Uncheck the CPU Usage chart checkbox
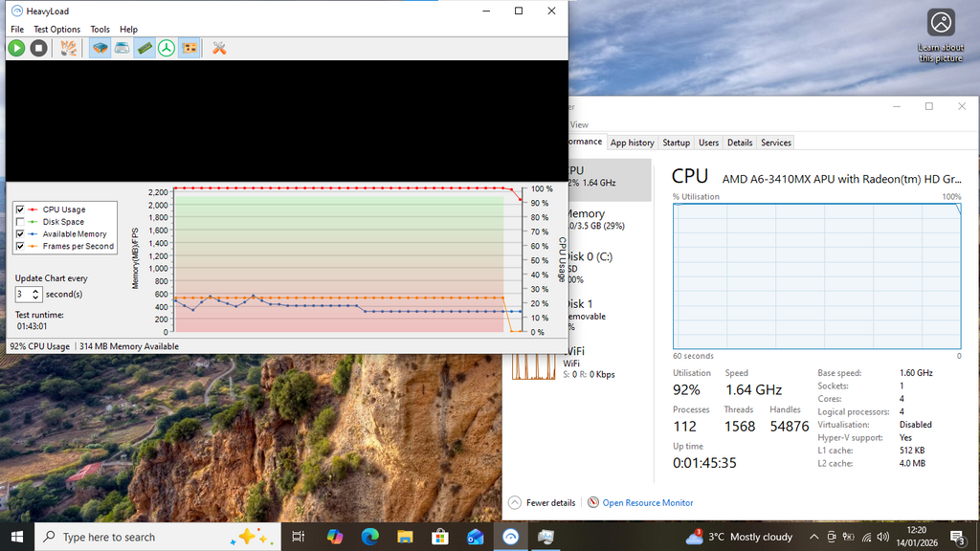980x551 pixels. 20,209
